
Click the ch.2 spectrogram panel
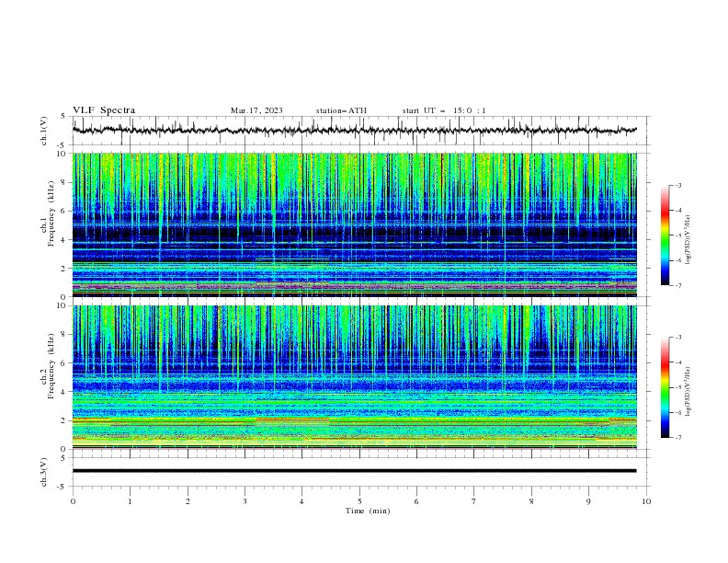coord(355,377)
